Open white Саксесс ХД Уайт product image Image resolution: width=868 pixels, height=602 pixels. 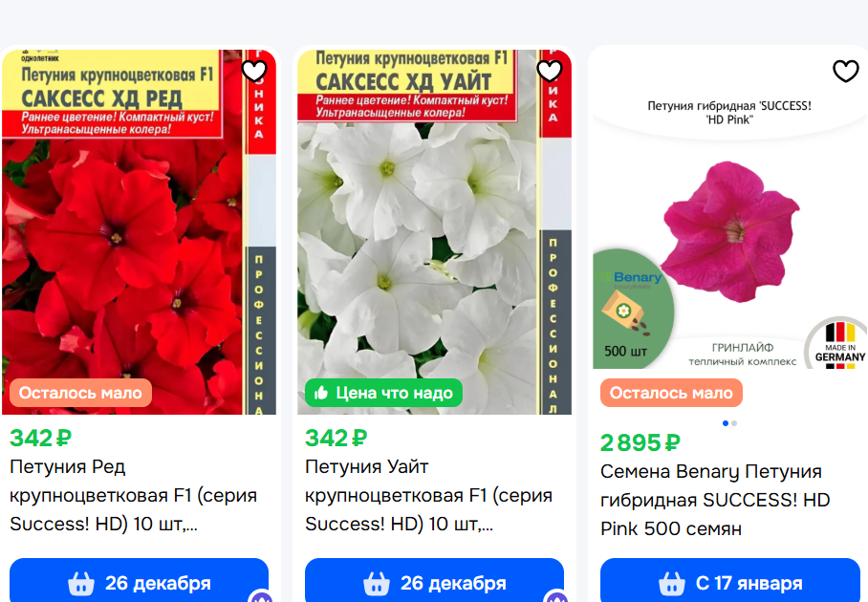[435, 232]
